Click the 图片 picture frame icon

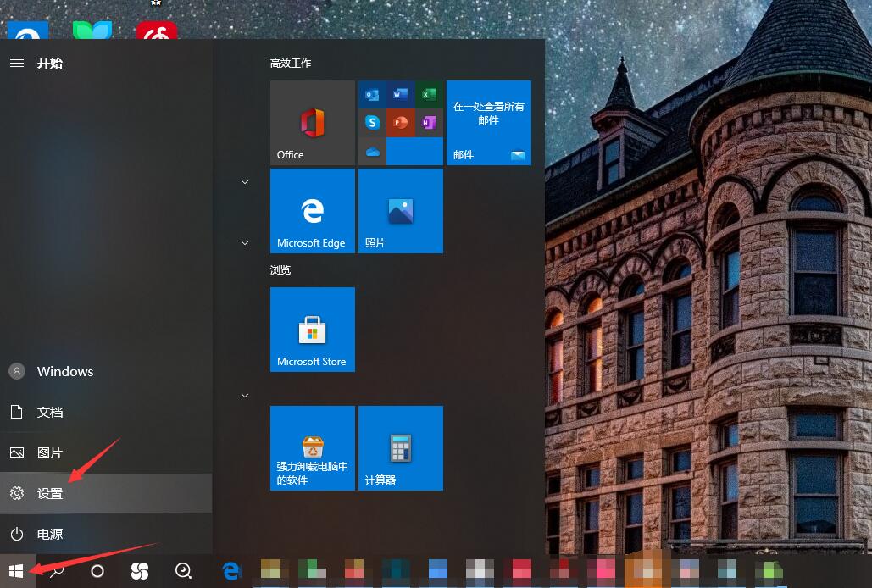click(x=17, y=452)
